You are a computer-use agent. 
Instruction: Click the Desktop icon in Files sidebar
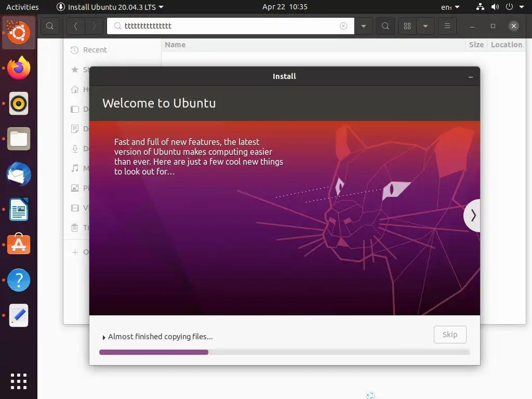coord(75,109)
